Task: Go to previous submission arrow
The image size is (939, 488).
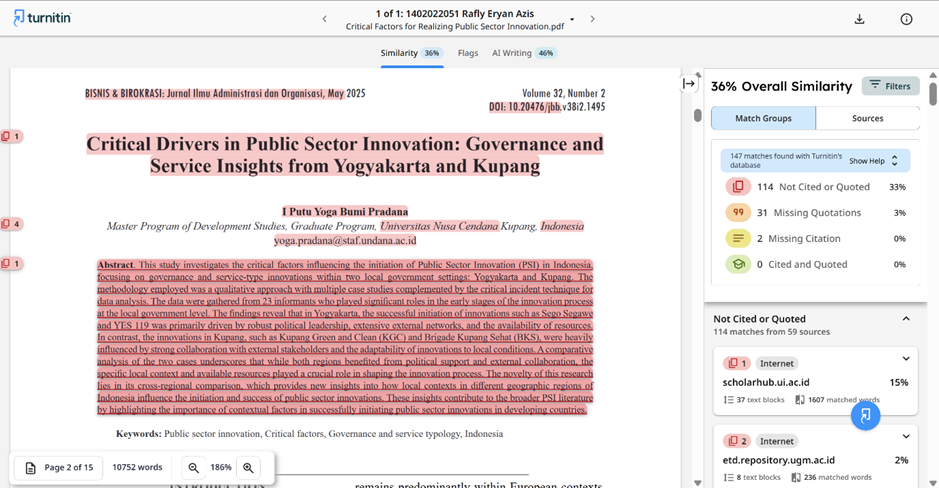Action: [x=324, y=19]
